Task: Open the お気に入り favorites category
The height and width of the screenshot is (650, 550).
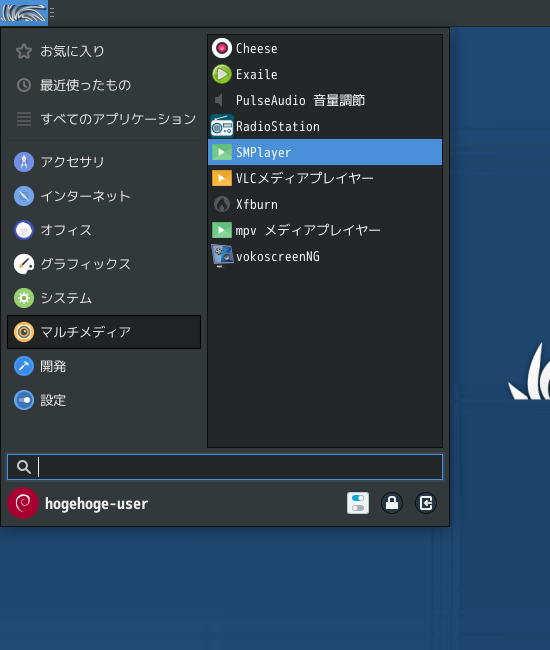Action: click(x=104, y=51)
